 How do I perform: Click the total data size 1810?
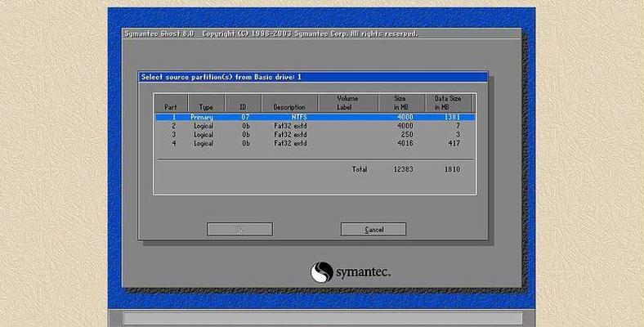click(x=452, y=169)
